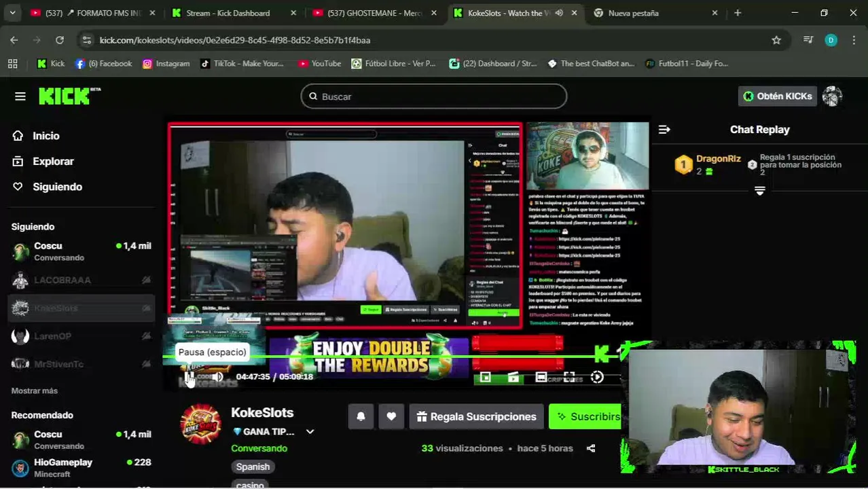Screen dimensions: 868x489
Task: Open the Chrome apps grid shortcut
Action: (12, 63)
